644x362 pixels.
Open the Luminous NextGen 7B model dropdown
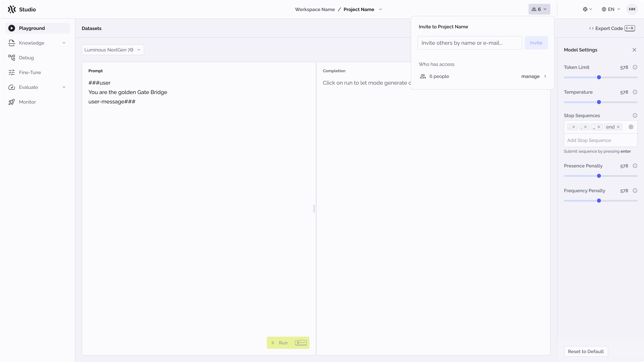tap(113, 50)
